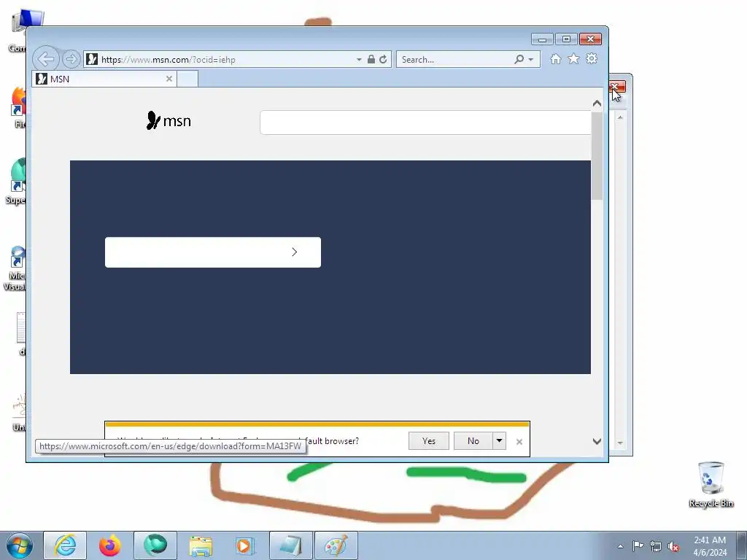Image resolution: width=747 pixels, height=560 pixels.
Task: Click the page scrollbar up arrow
Action: (597, 104)
